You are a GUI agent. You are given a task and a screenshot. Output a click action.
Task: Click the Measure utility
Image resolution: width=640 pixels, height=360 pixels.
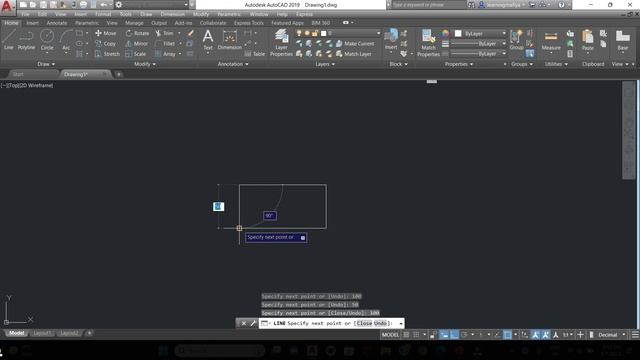[551, 40]
